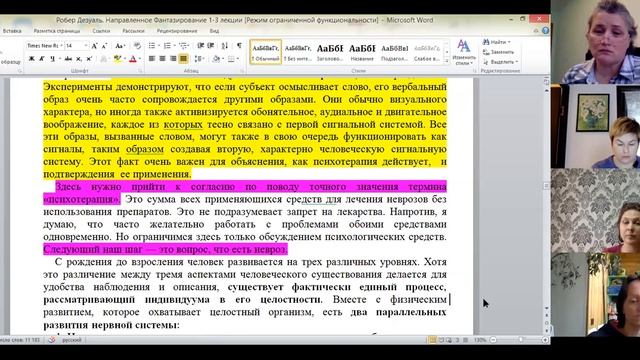The height and width of the screenshot is (360, 640).
Task: Open highlight color dropdown arrow
Action: pos(124,59)
